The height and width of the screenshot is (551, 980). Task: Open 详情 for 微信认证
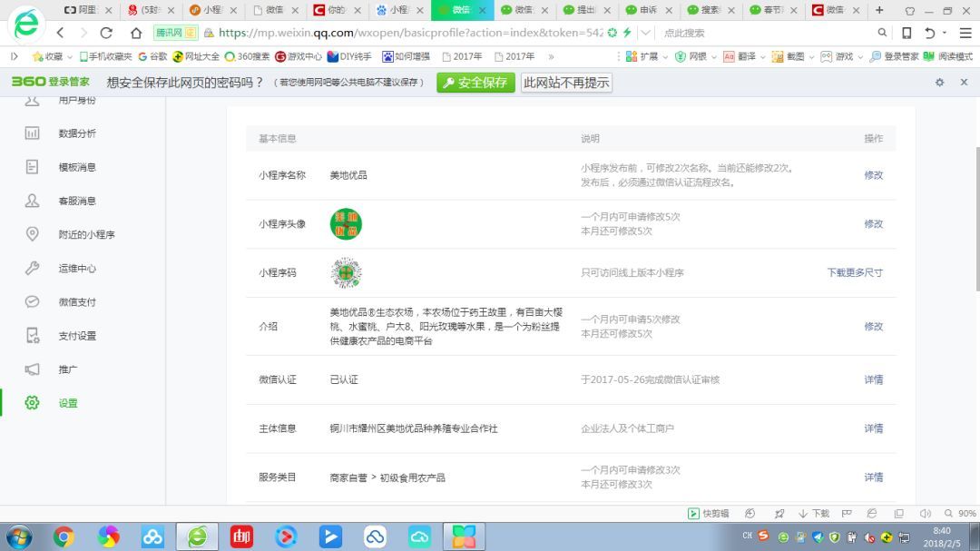point(873,379)
